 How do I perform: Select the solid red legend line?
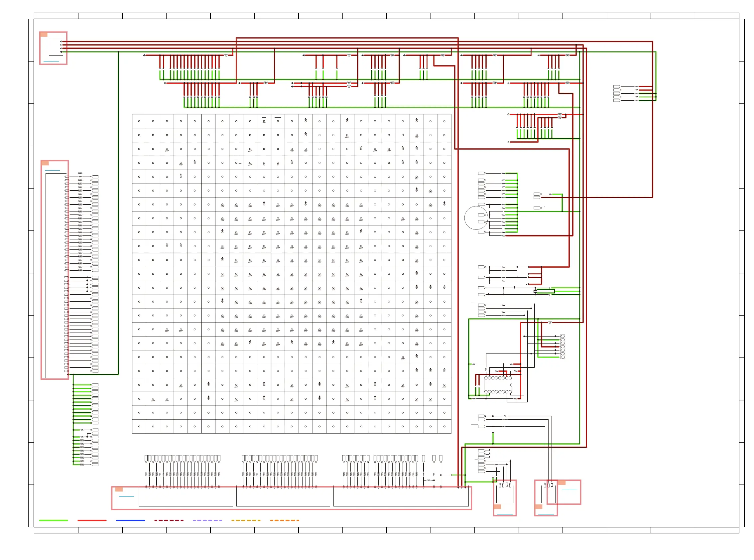(92, 520)
